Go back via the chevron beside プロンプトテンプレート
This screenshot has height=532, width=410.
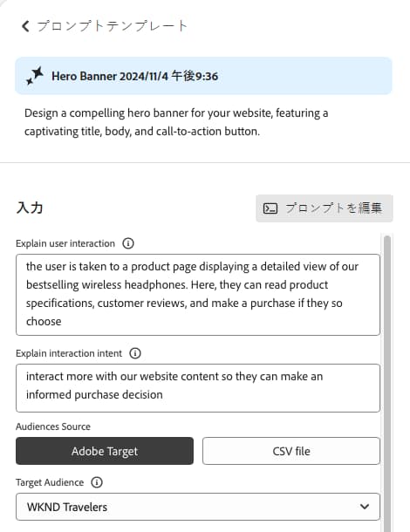click(x=25, y=26)
